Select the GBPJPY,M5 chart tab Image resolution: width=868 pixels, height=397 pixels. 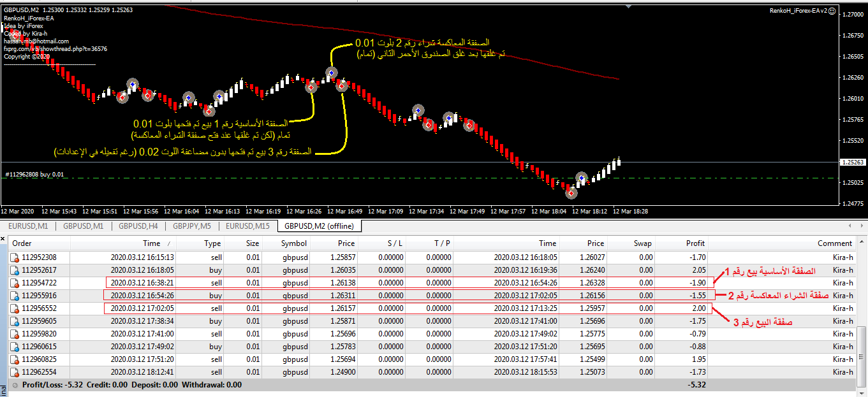[191, 226]
